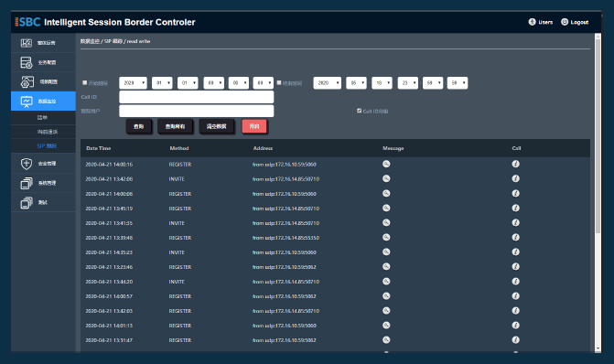Open call info for the 13:45:19 REGISTER row
The image size is (614, 364).
tap(516, 208)
